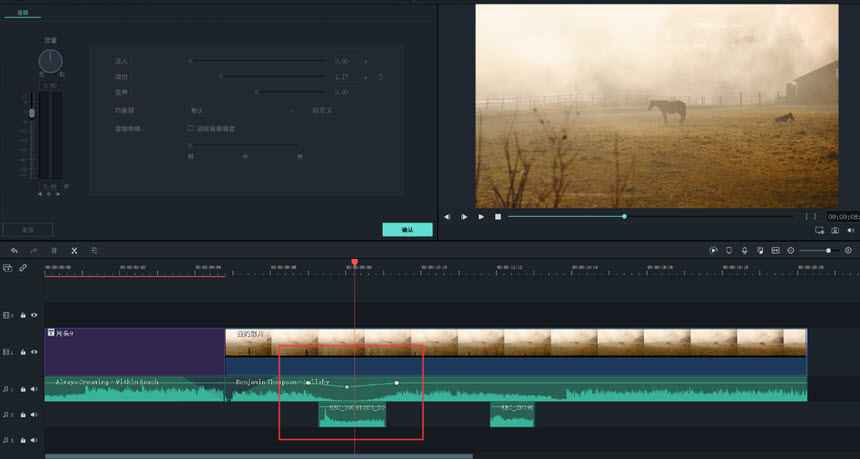
Task: Select the purple title clip on timeline
Action: coord(134,350)
